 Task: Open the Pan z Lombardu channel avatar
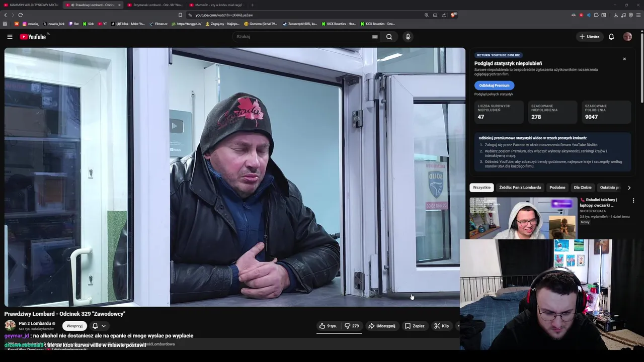(10, 325)
